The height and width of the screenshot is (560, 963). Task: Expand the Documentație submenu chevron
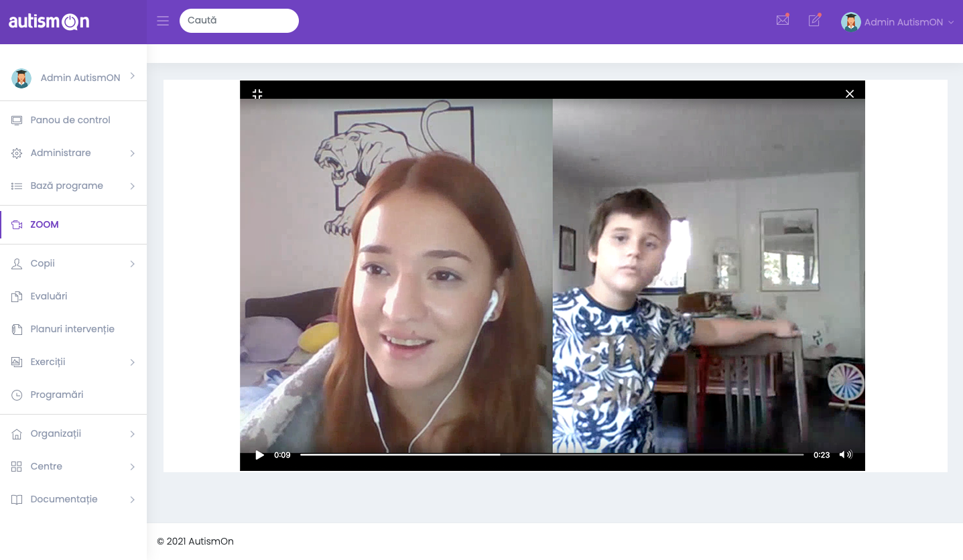coord(132,500)
